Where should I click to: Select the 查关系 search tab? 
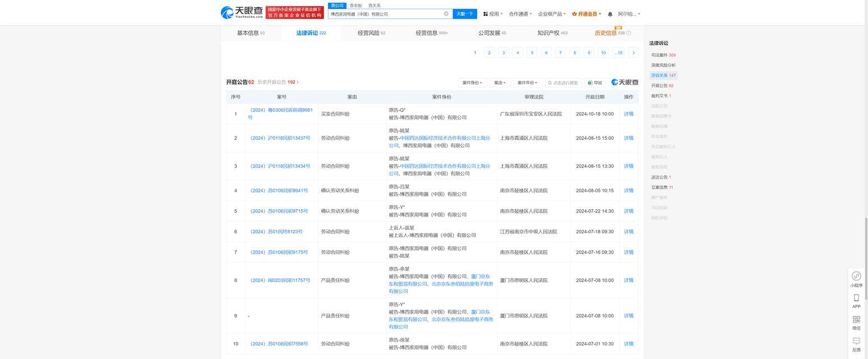coord(374,6)
